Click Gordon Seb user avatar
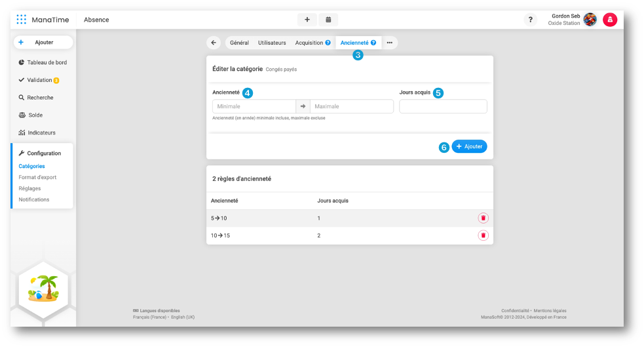The height and width of the screenshot is (347, 644). tap(590, 19)
